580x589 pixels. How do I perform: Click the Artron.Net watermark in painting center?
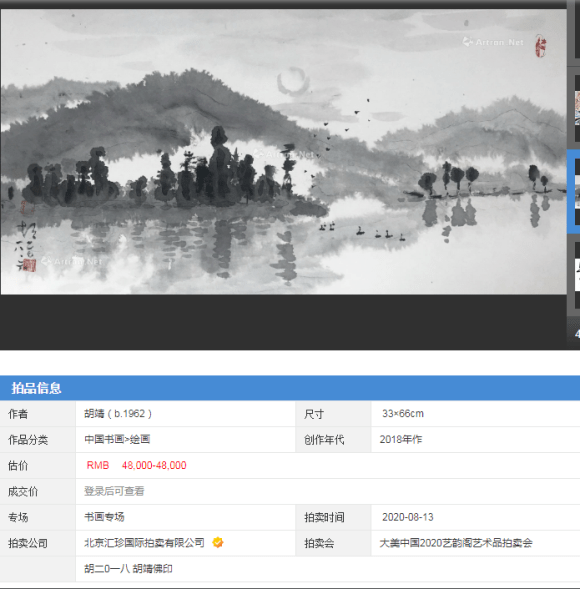pos(284,154)
